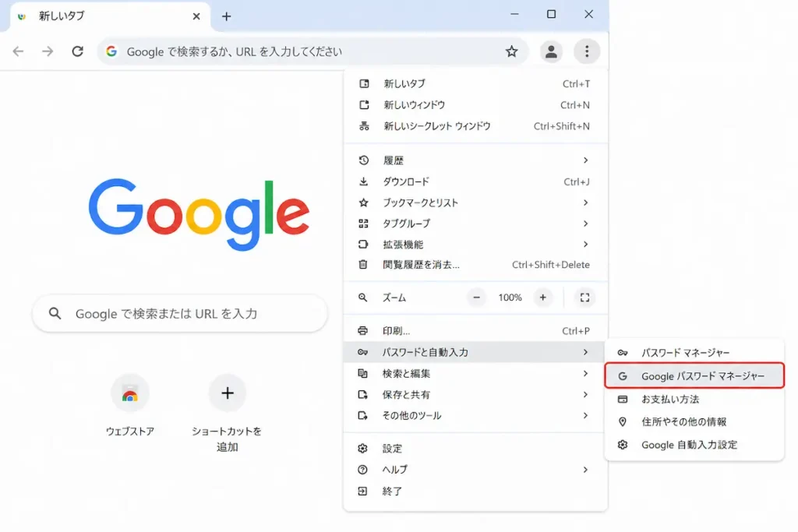798x532 pixels.
Task: Maximize the Chrome window
Action: pos(551,14)
